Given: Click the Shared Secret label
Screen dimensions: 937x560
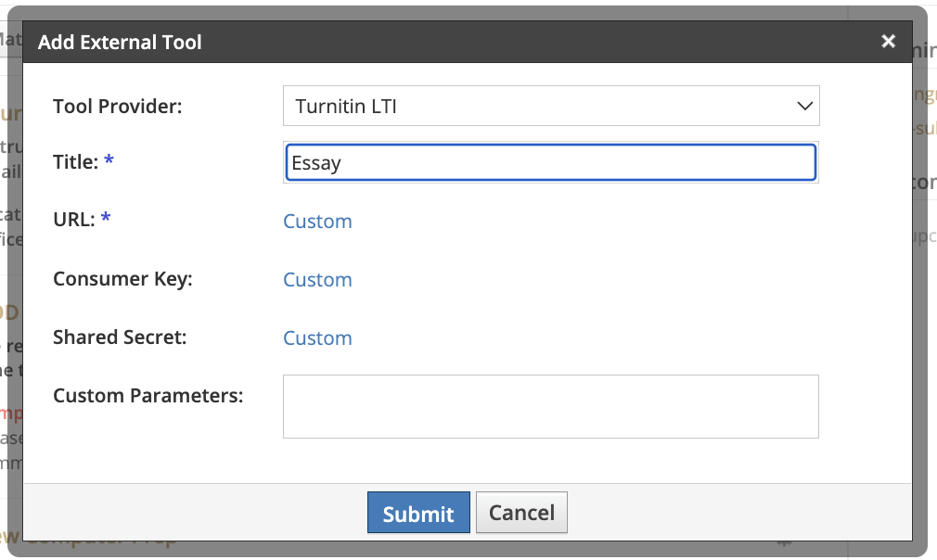Looking at the screenshot, I should point(120,337).
